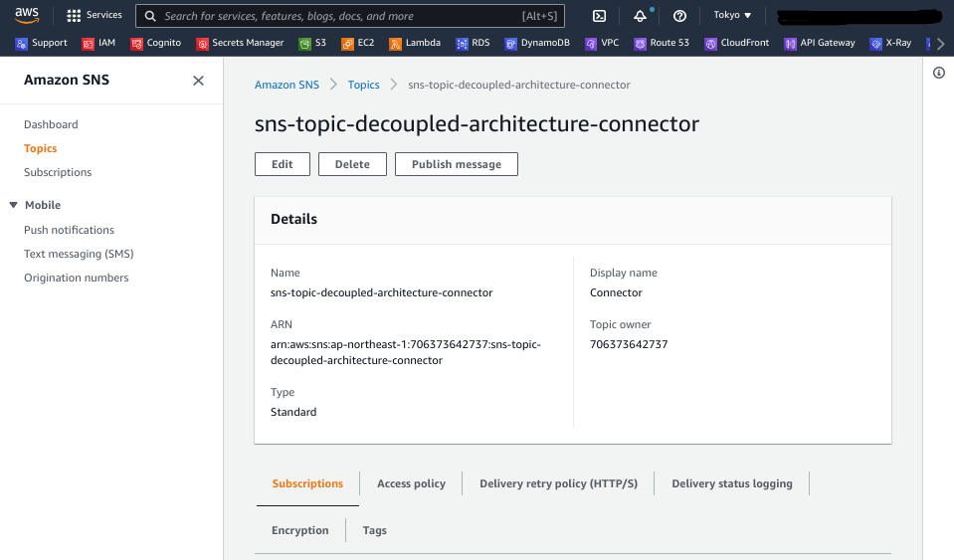Open the notifications bell
The image size is (954, 560).
640,16
